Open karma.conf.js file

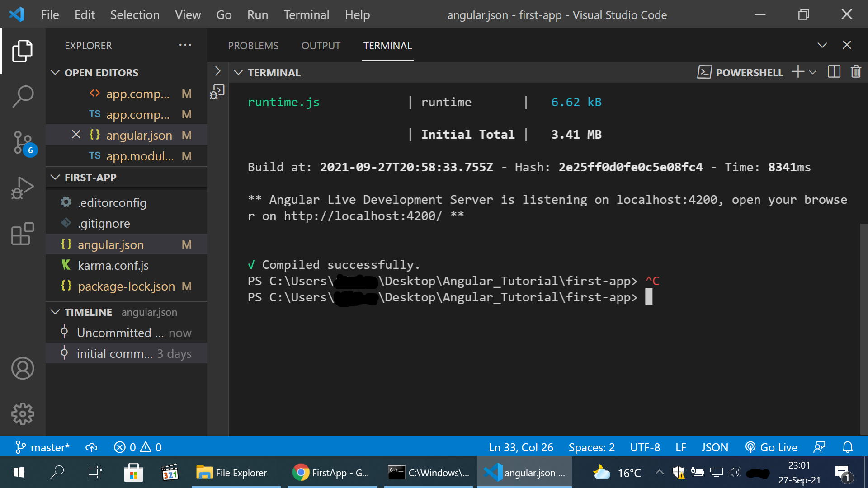[x=127, y=265]
